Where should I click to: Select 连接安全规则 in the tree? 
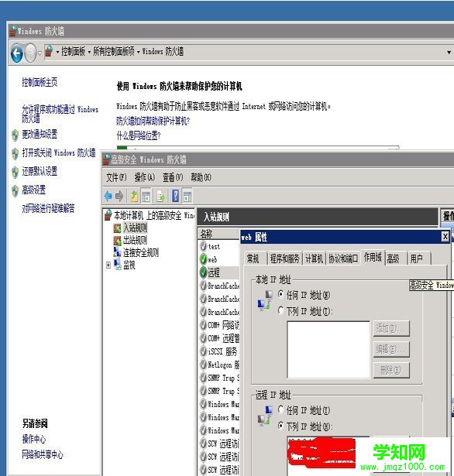(141, 252)
